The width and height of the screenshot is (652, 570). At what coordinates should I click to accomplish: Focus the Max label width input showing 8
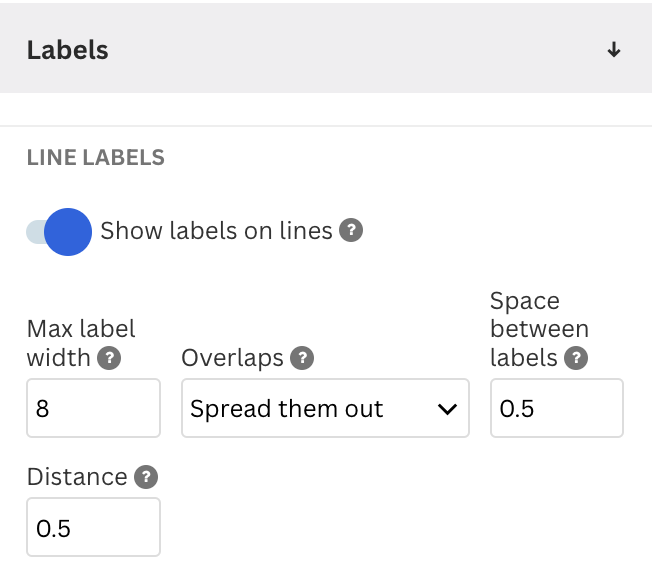coord(94,408)
